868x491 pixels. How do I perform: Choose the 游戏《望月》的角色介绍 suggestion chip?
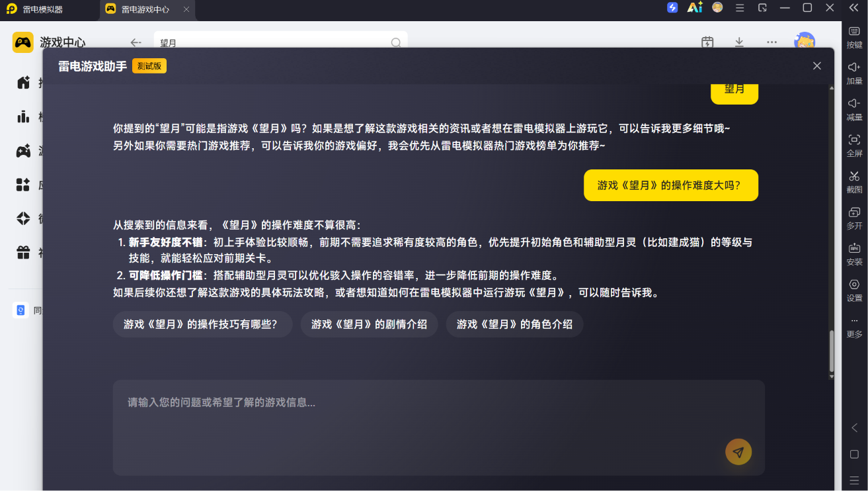514,324
